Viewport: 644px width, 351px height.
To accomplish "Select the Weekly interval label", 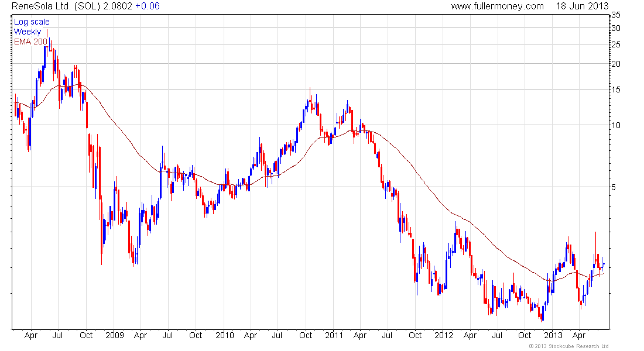I will pos(28,32).
